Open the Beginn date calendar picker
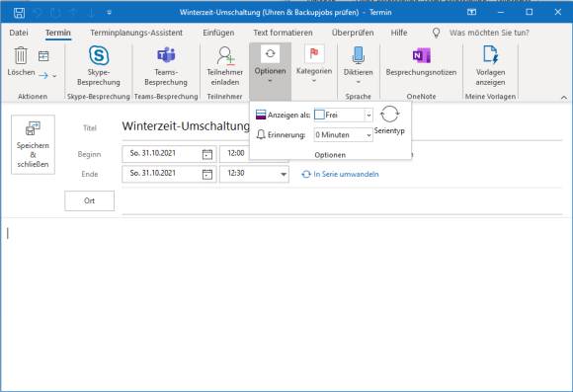This screenshot has width=573, height=392. [207, 154]
